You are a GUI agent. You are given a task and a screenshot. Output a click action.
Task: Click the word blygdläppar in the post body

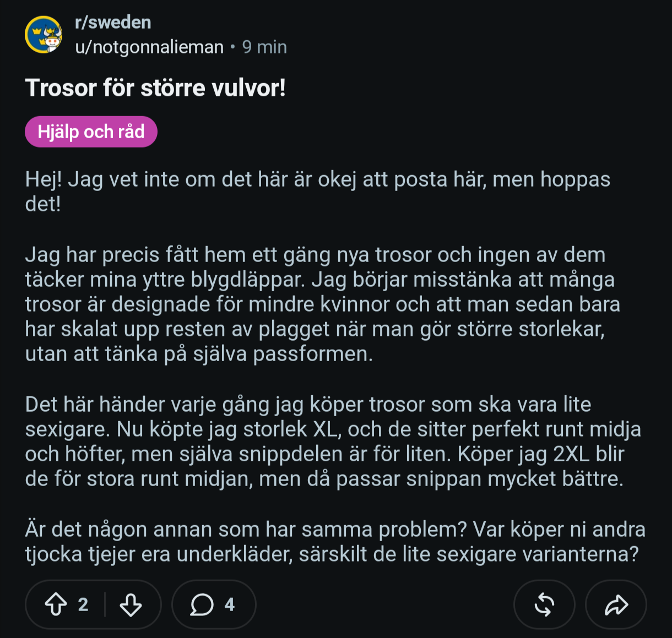tap(248, 280)
